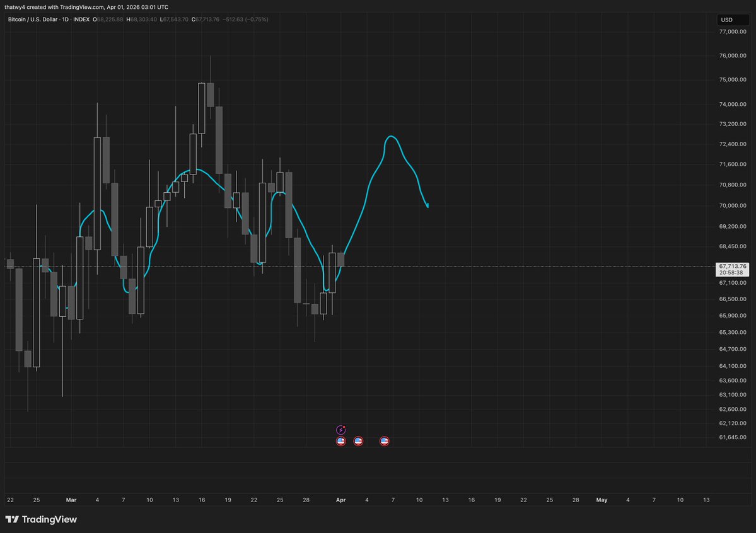This screenshot has width=756, height=533.
Task: Click the 65,300.00 price axis label
Action: 733,333
